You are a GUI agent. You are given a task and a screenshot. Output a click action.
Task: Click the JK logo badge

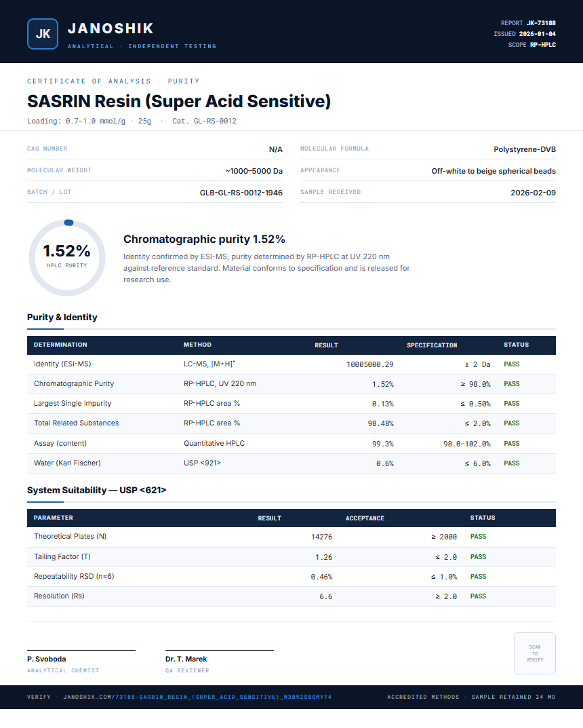pos(43,34)
